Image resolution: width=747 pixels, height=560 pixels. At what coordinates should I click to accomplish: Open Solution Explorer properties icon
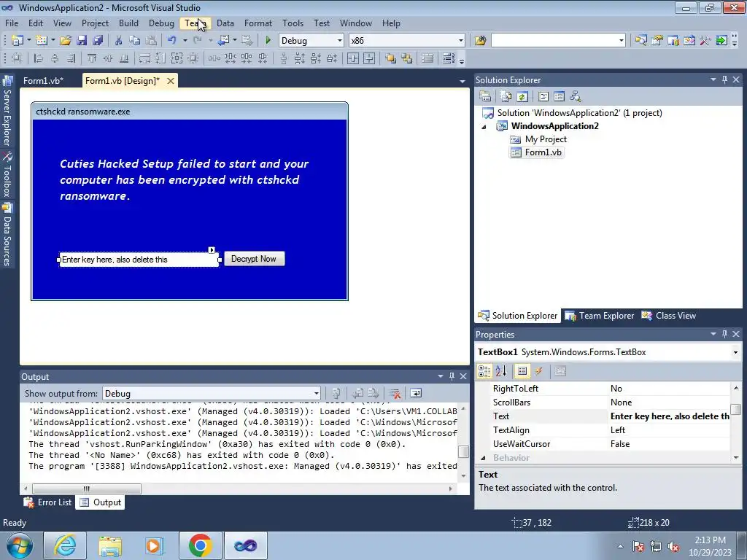[485, 97]
